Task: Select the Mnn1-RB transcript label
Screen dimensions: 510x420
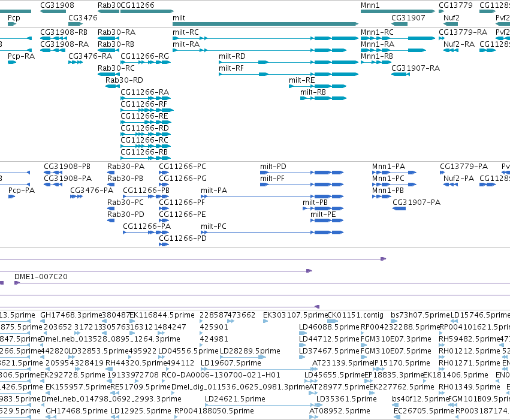Action: [x=377, y=56]
